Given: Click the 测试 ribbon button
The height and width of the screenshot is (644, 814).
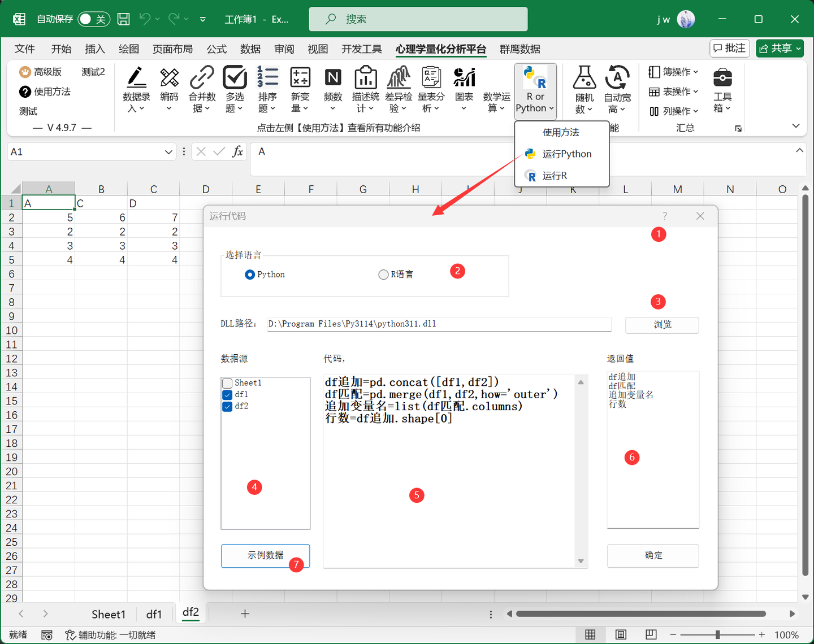Looking at the screenshot, I should click(28, 111).
